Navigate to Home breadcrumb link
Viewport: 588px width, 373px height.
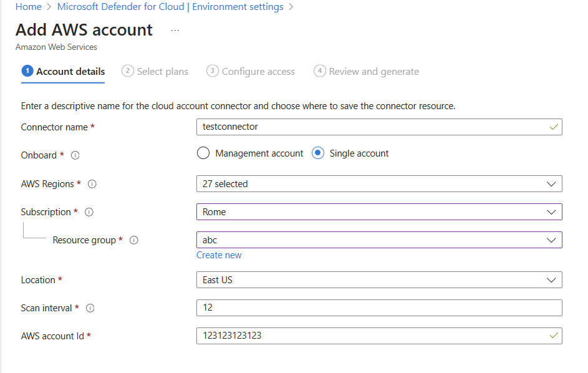28,7
